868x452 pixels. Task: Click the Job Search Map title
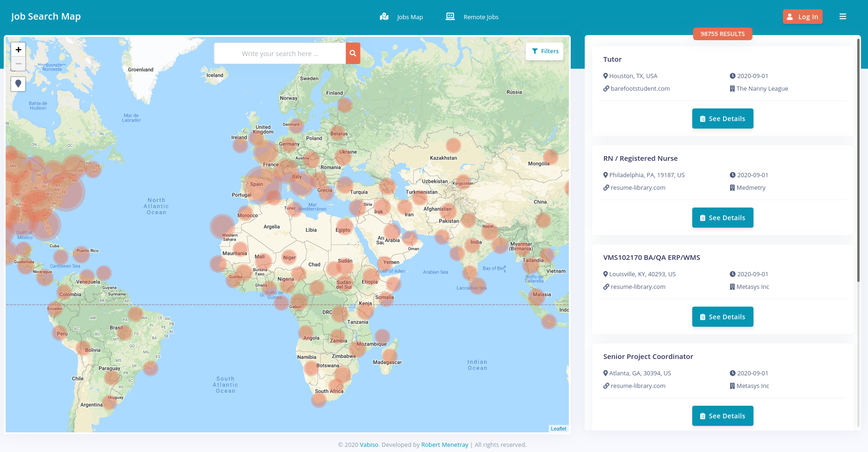point(46,16)
